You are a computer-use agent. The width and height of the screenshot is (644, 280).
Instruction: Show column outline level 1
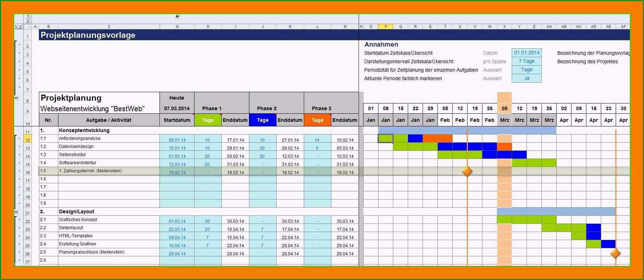click(28, 16)
